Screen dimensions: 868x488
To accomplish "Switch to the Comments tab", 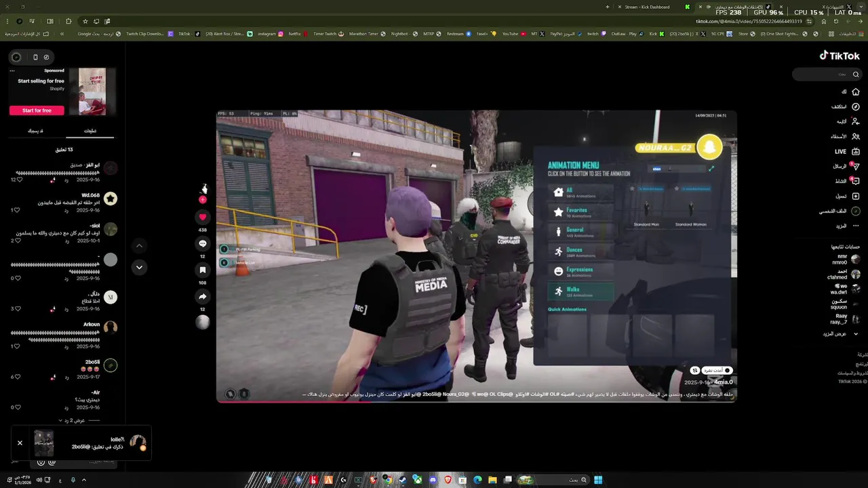I will click(x=90, y=131).
